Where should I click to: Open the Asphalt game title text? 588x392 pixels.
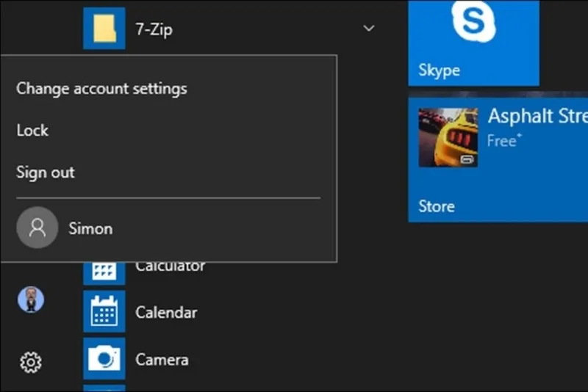pyautogui.click(x=537, y=116)
